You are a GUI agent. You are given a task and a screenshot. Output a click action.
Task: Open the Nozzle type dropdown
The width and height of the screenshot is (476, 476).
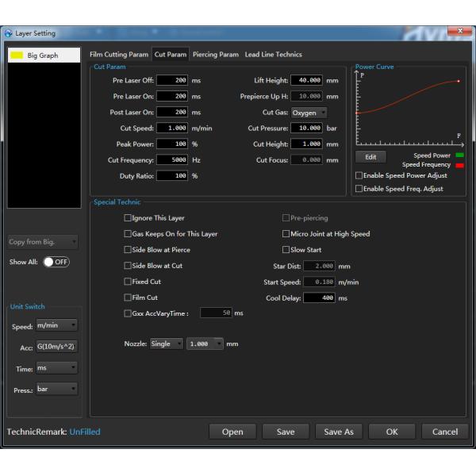(x=165, y=344)
